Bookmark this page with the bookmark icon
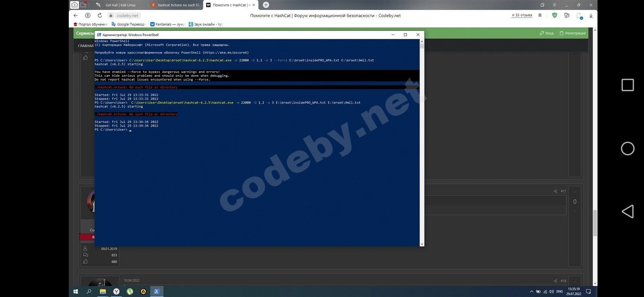The width and height of the screenshot is (644, 297). click(x=540, y=16)
